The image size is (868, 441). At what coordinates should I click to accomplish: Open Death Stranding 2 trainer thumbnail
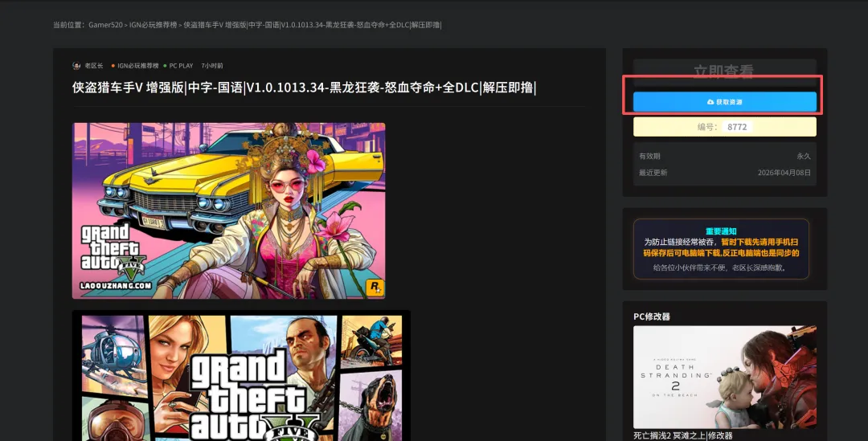click(725, 377)
